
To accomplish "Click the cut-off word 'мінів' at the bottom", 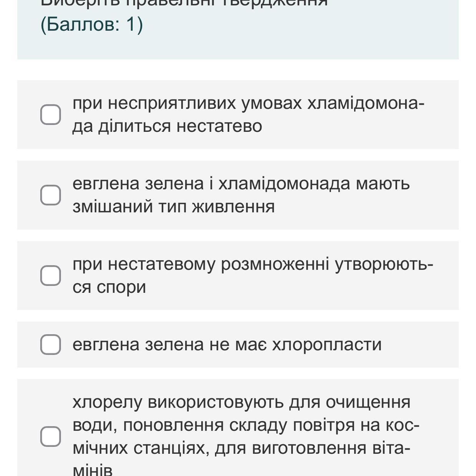I will (x=93, y=470).
